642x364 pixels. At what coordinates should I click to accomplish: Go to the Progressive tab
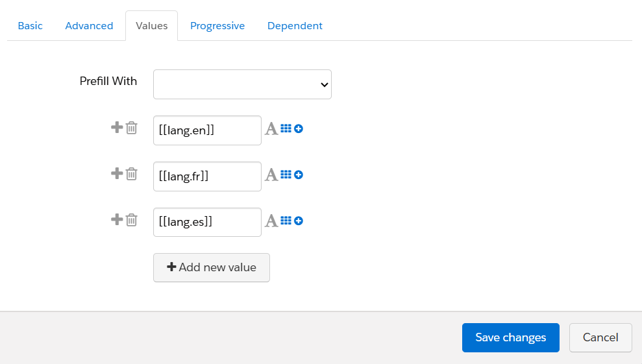[217, 26]
